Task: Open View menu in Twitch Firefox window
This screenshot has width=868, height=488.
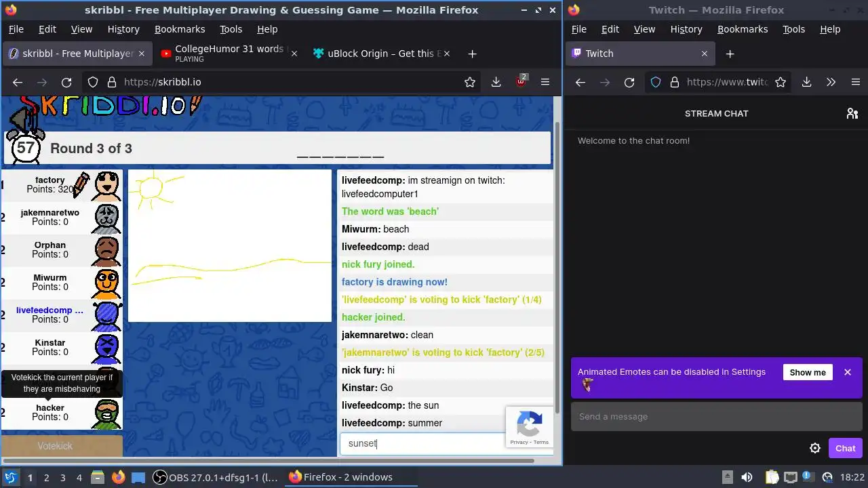Action: [x=644, y=29]
